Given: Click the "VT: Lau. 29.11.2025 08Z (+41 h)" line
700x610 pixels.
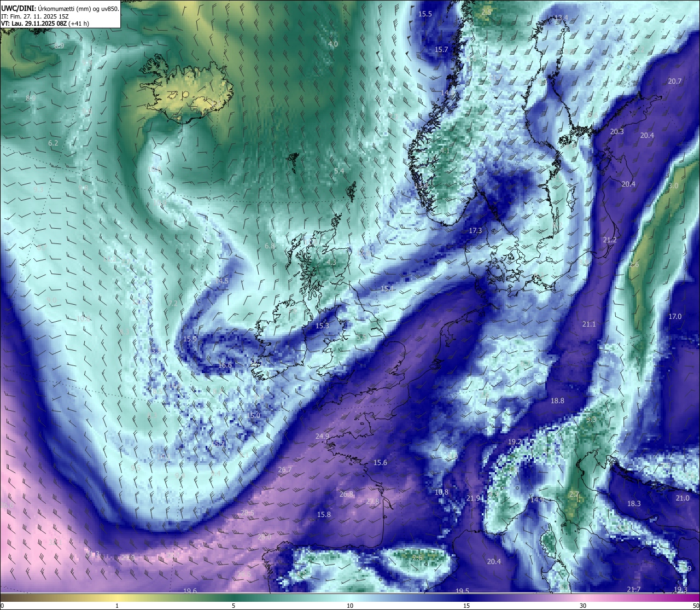Looking at the screenshot, I should [45, 24].
